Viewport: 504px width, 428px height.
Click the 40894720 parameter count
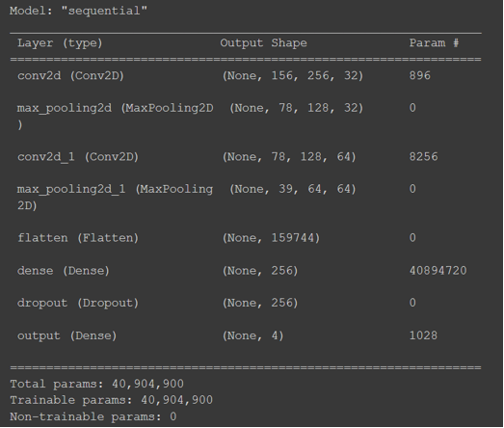[438, 271]
